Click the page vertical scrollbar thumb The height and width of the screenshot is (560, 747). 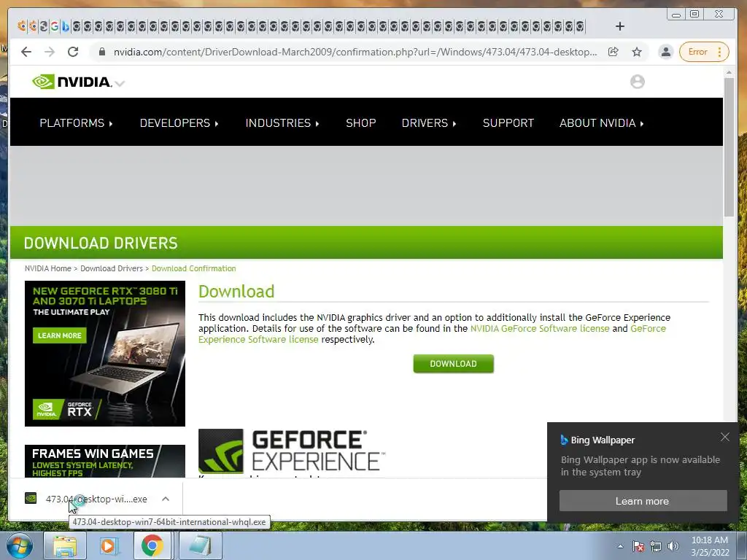(729, 147)
